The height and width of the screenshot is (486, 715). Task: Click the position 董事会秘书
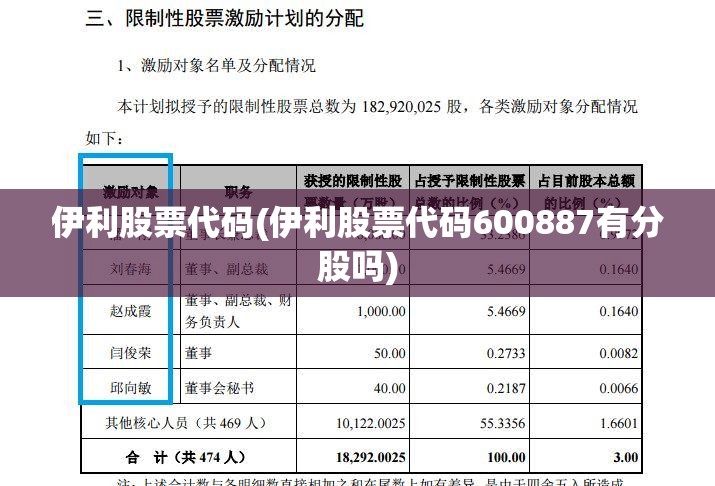pos(219,388)
